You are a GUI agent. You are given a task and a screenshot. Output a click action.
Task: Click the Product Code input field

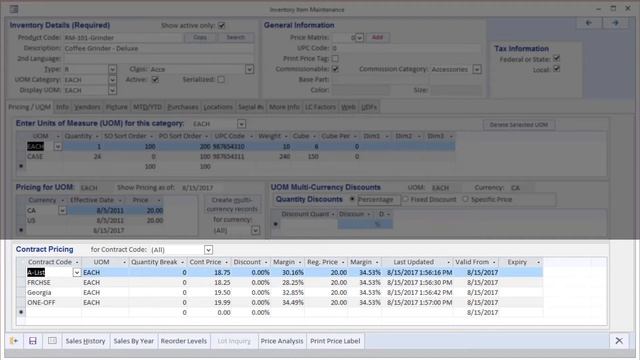click(x=123, y=38)
